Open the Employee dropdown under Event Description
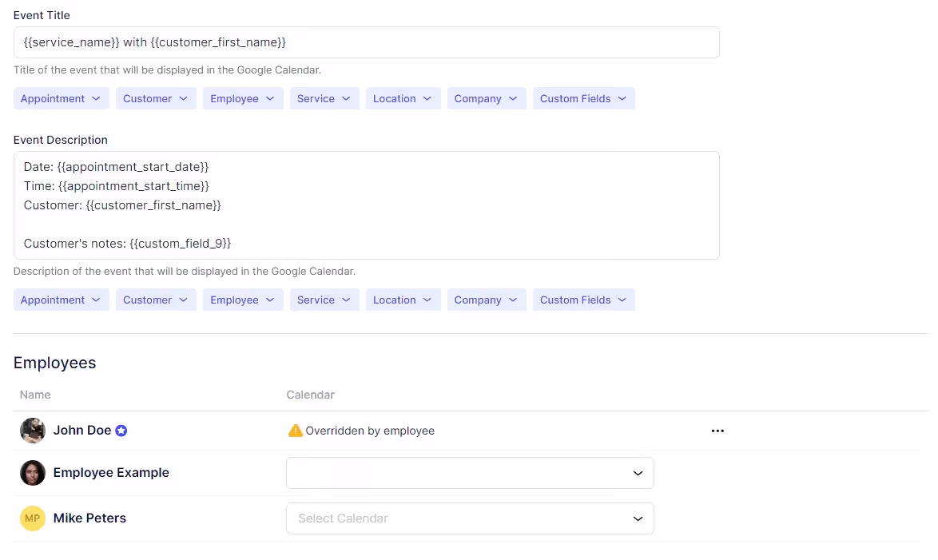The image size is (938, 560). (243, 300)
